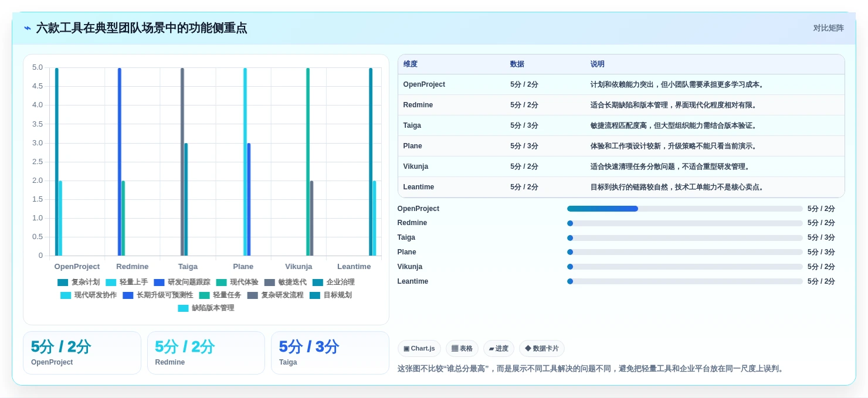Click Vikunja label in the progress list
Image resolution: width=868 pixels, height=398 pixels.
[409, 267]
